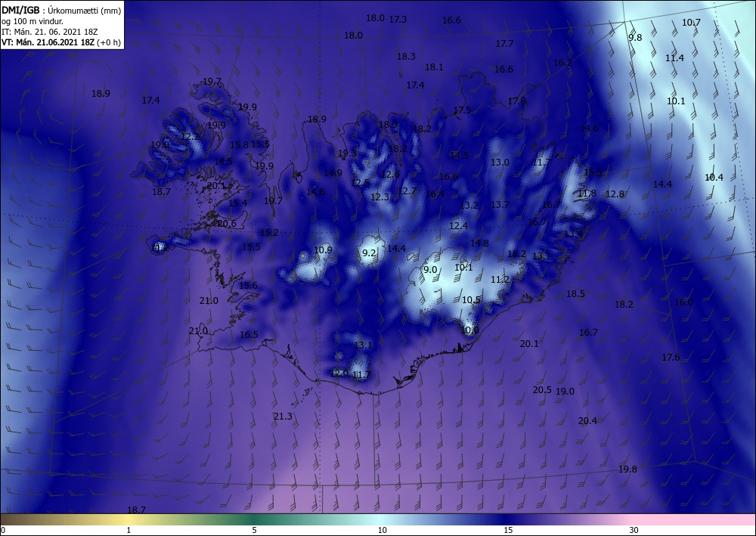Click the 15.6 value on the map

tap(248, 285)
